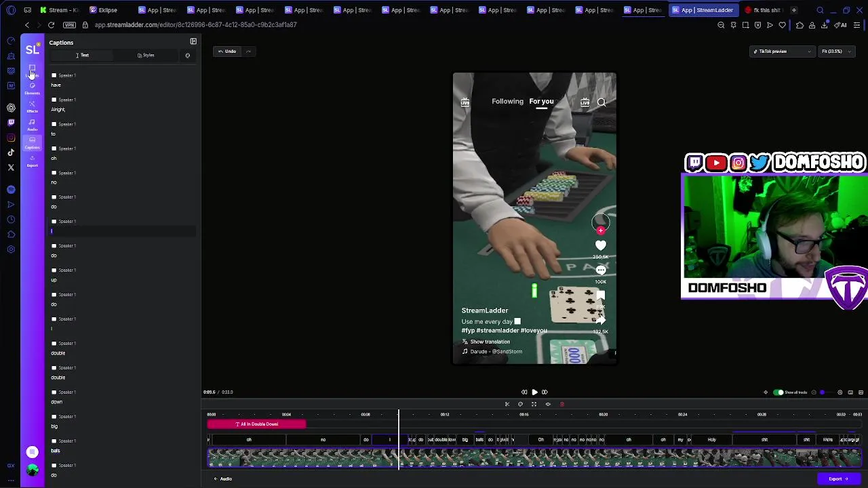Adjust the timeline zoom slider

click(x=823, y=392)
